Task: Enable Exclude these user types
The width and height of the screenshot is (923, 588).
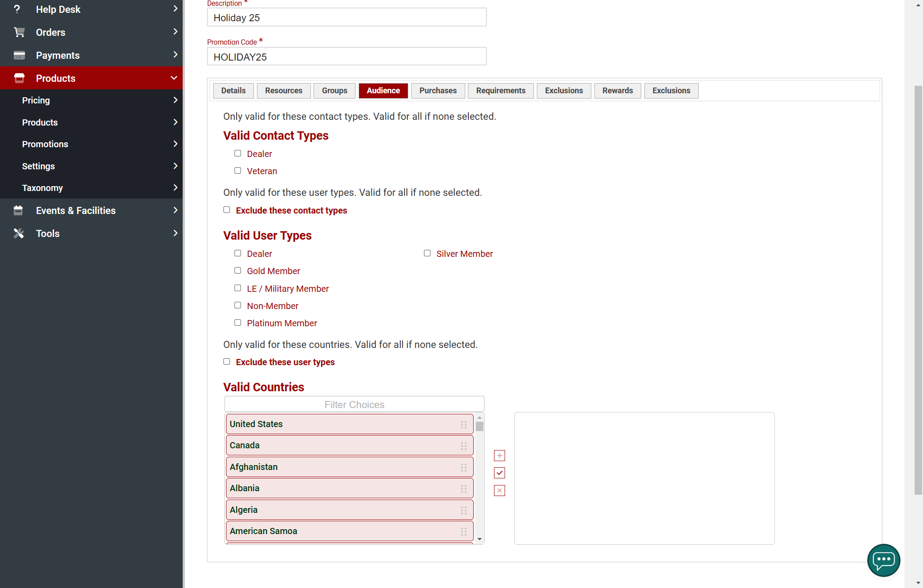Action: click(227, 362)
